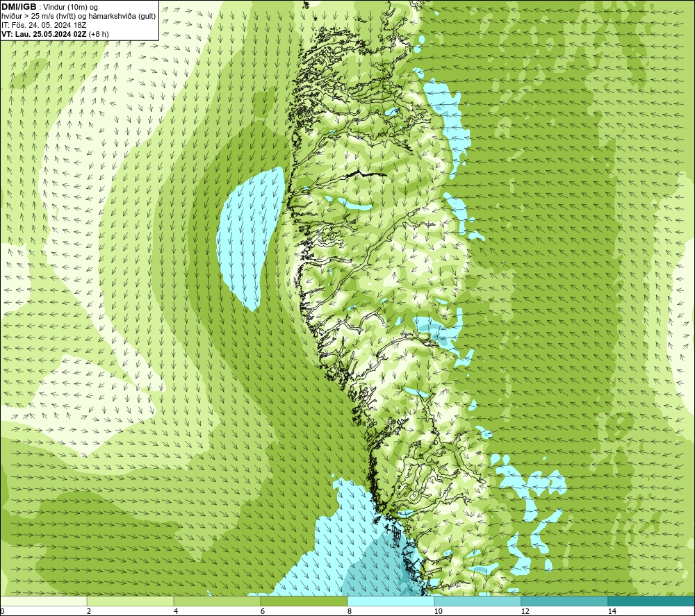Click the IT: Fös. 24. 05. 2024 18Z line
This screenshot has width=695, height=616.
[x=44, y=25]
